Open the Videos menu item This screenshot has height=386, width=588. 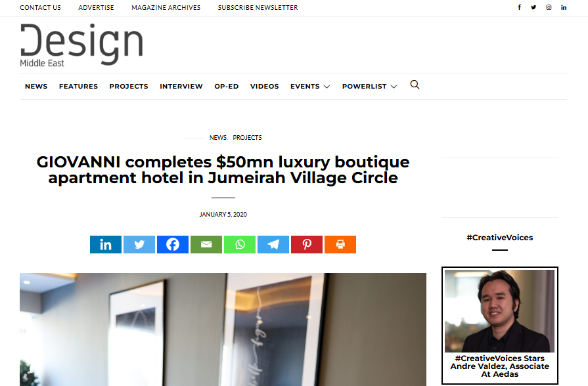click(264, 86)
